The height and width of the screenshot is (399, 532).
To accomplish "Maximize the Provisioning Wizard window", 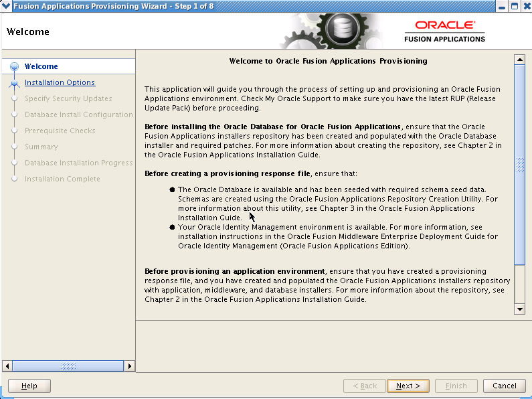I will (x=515, y=6).
